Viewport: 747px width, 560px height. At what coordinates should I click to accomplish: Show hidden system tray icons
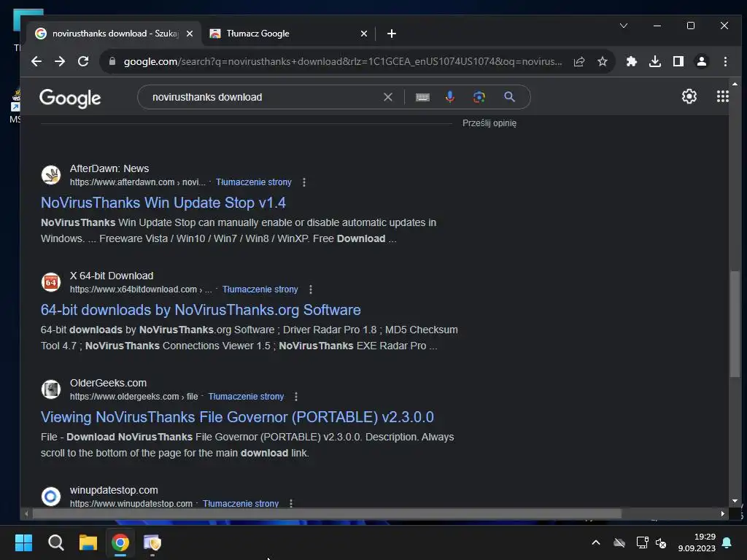coord(595,542)
